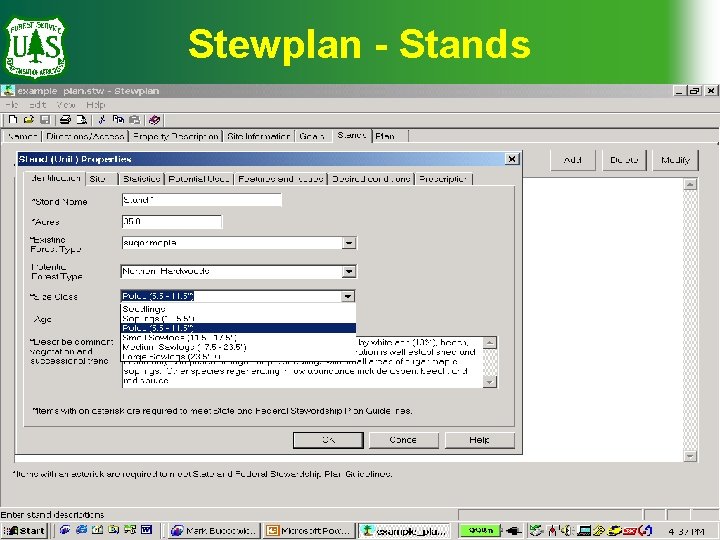Click into the Stand Name field
This screenshot has width=720, height=540.
click(x=202, y=200)
